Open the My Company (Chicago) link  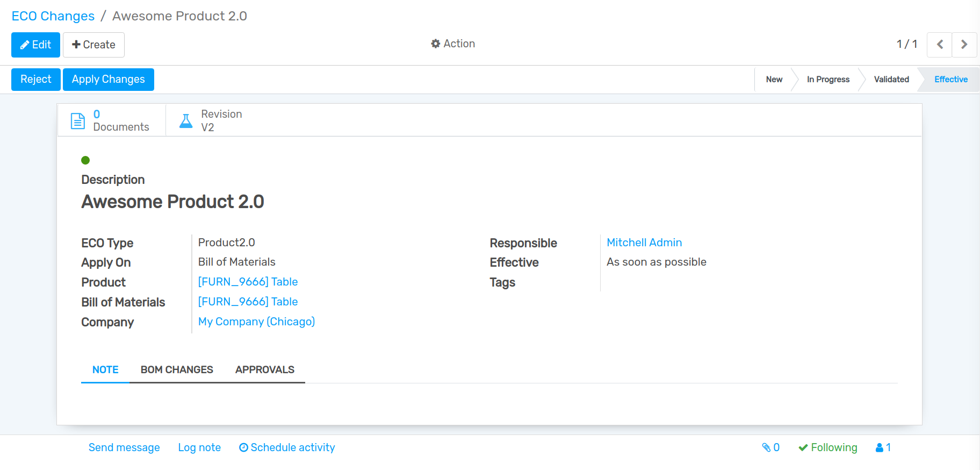256,322
